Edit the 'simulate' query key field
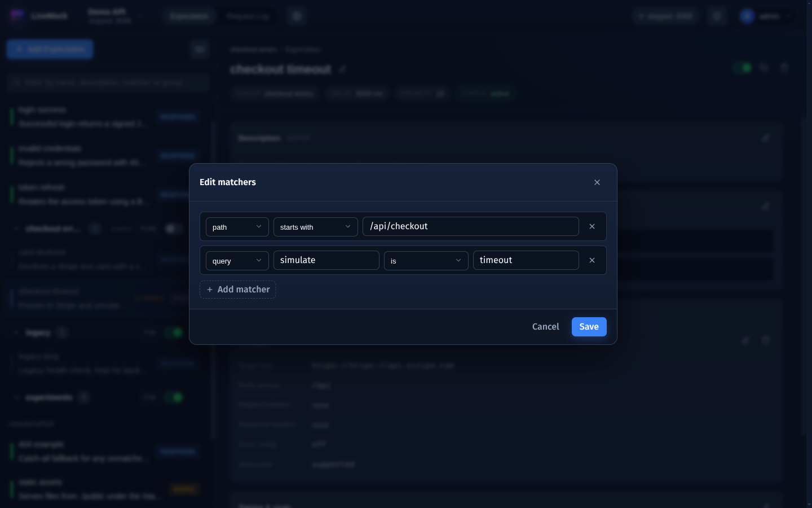812x508 pixels. [326, 260]
